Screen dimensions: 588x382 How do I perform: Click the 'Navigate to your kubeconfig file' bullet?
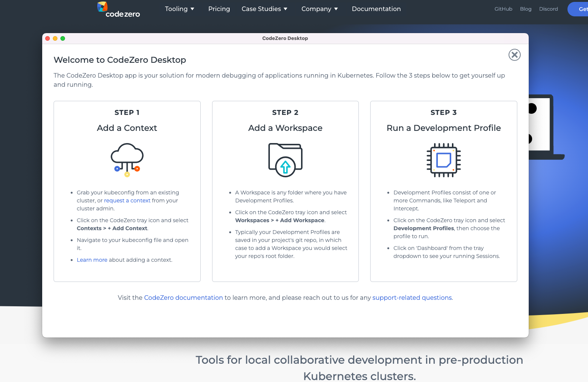click(133, 244)
